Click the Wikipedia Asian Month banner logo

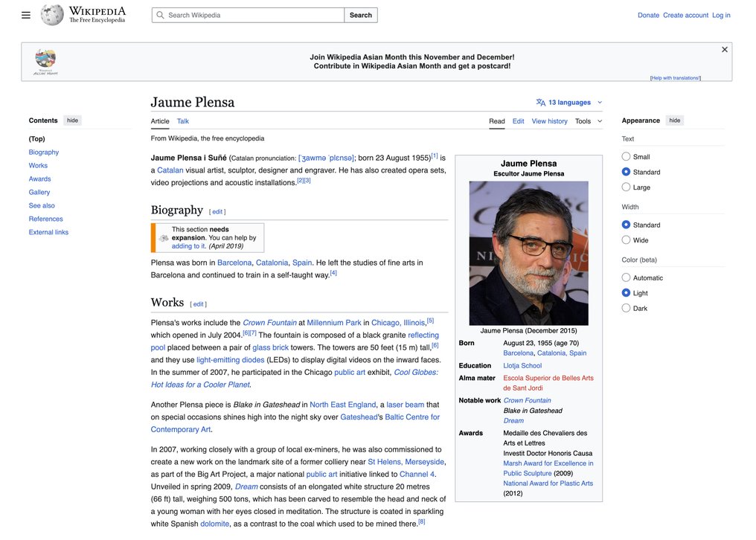pyautogui.click(x=45, y=61)
